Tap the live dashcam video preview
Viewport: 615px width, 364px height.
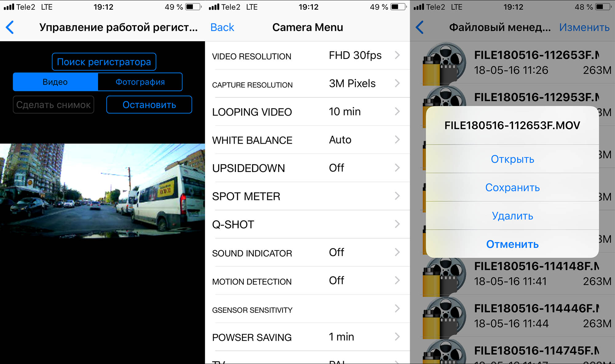coord(102,191)
